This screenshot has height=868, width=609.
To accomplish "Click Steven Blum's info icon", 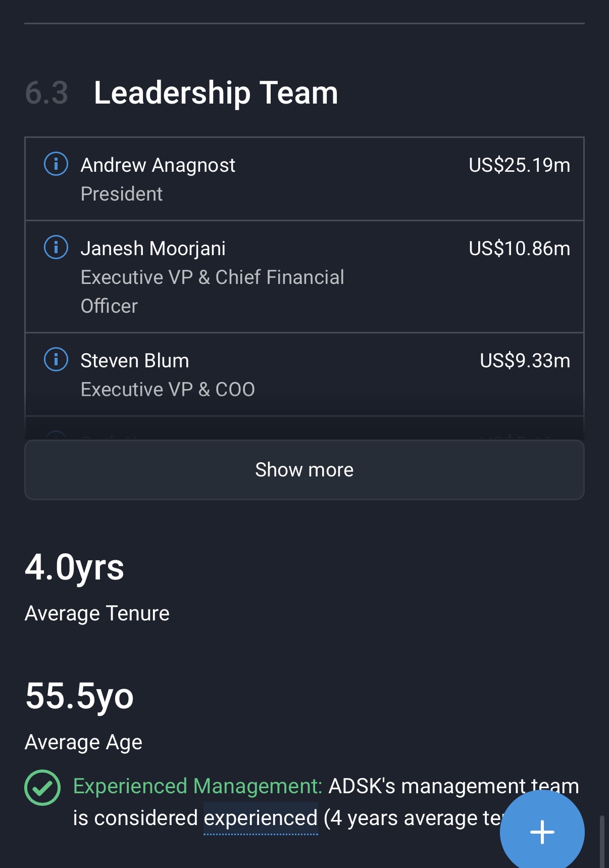I will [56, 360].
